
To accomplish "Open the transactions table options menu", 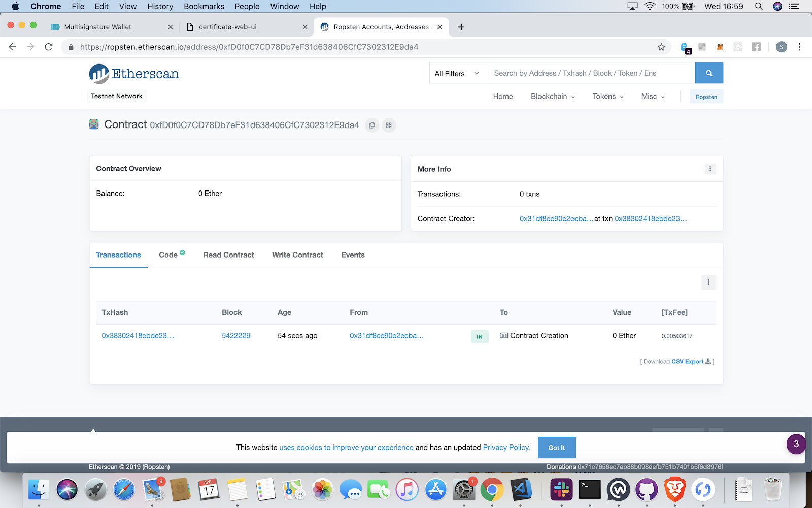I will click(x=708, y=282).
